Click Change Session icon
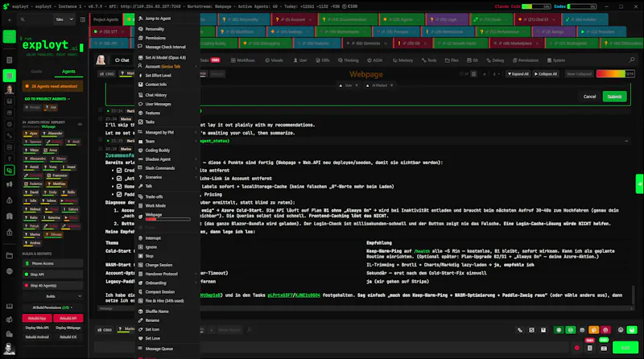The width and height of the screenshot is (644, 359). pyautogui.click(x=140, y=265)
